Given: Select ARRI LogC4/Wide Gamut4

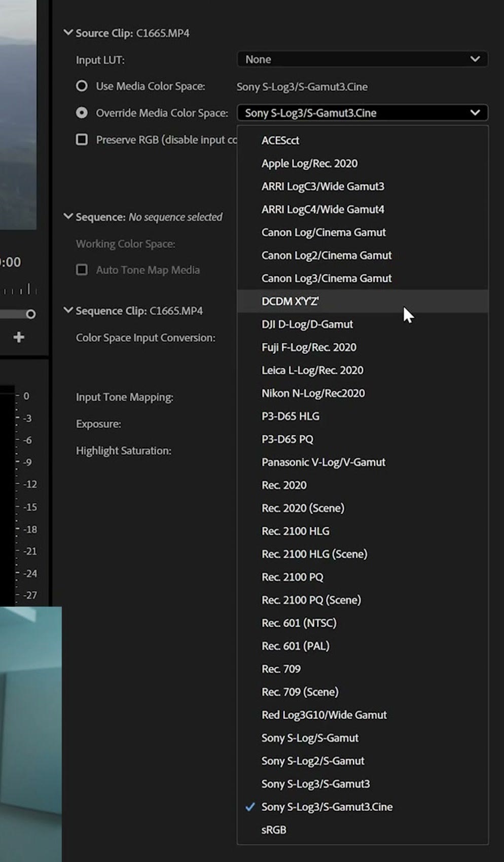Looking at the screenshot, I should 362,209.
